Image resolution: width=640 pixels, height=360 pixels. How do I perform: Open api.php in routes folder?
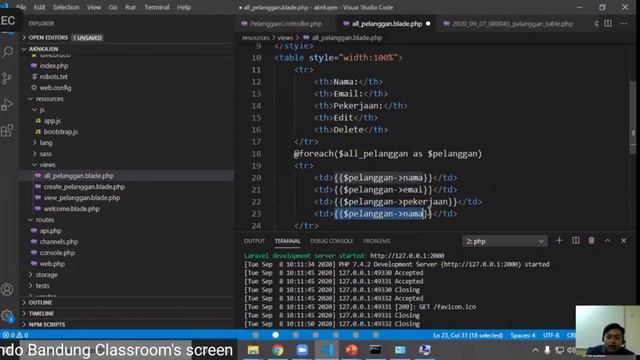pos(51,231)
